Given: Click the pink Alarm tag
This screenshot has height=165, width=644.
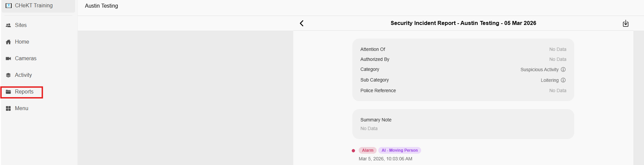Looking at the screenshot, I should point(367,150).
